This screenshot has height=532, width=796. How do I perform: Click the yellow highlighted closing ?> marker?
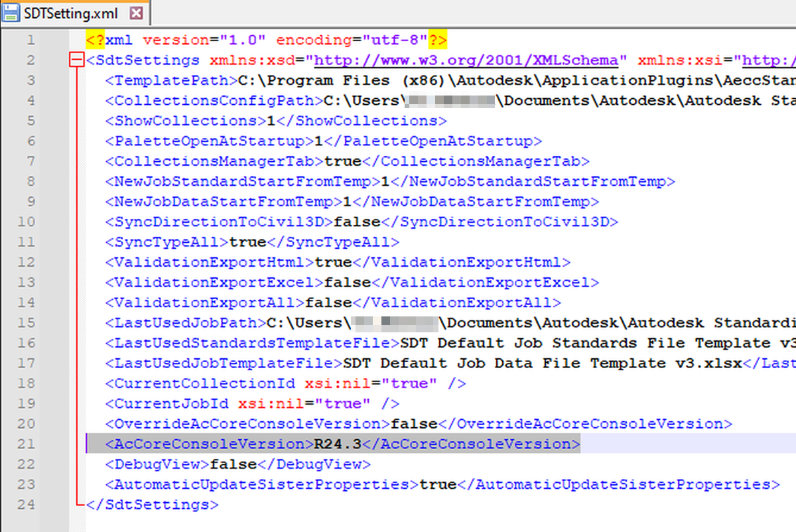click(x=436, y=40)
